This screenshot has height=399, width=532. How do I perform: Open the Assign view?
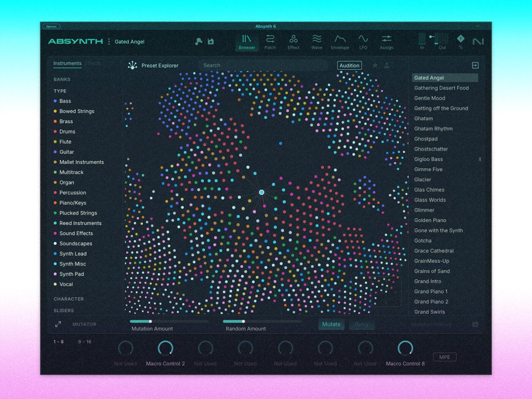point(387,42)
